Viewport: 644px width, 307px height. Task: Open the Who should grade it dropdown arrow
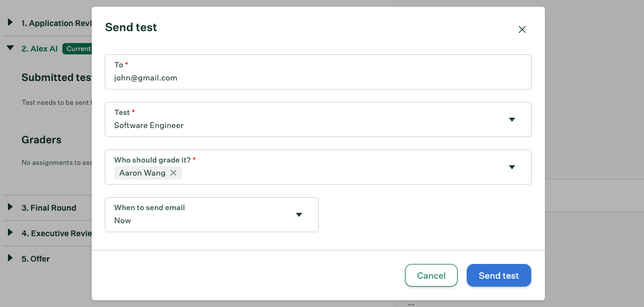(x=512, y=167)
